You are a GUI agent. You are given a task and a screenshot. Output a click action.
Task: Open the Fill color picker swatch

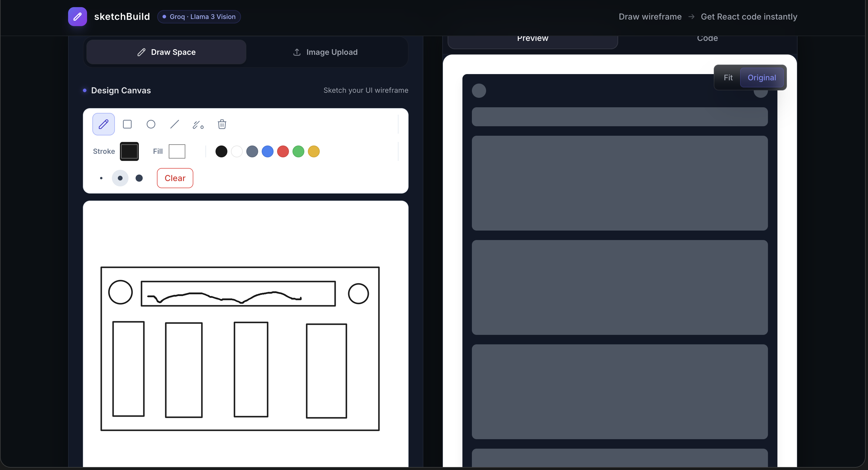click(x=177, y=151)
